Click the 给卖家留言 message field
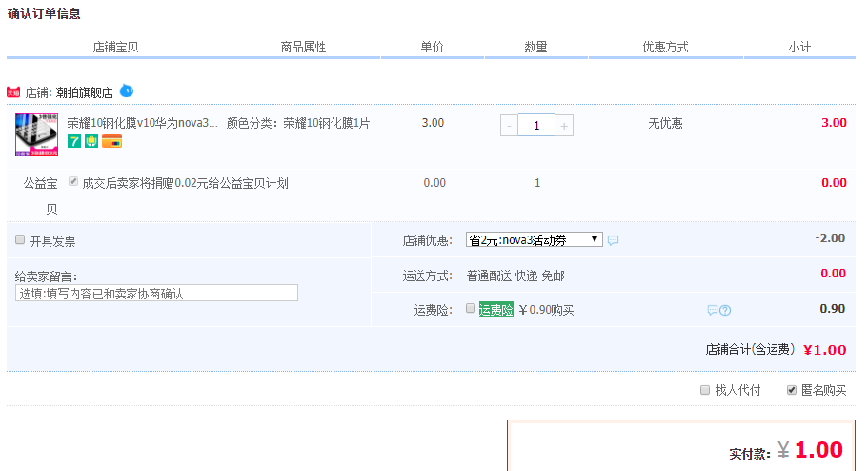 point(156,293)
